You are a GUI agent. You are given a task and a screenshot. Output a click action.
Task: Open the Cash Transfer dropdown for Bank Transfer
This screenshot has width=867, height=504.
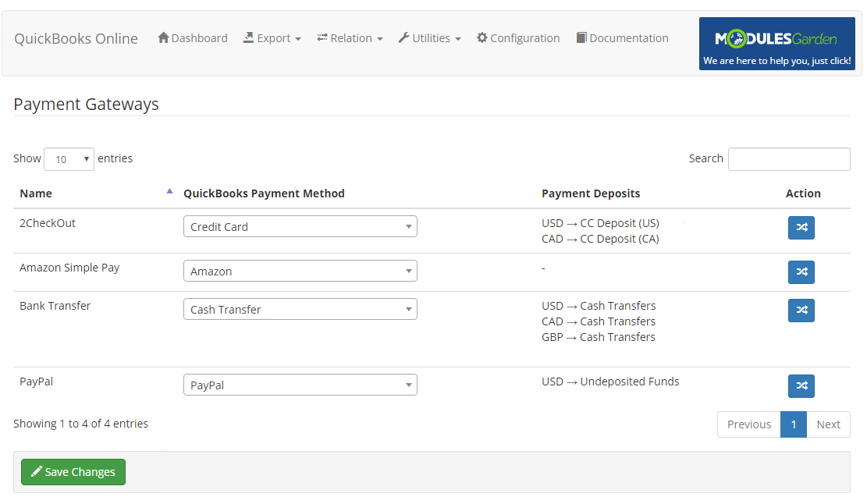point(300,309)
